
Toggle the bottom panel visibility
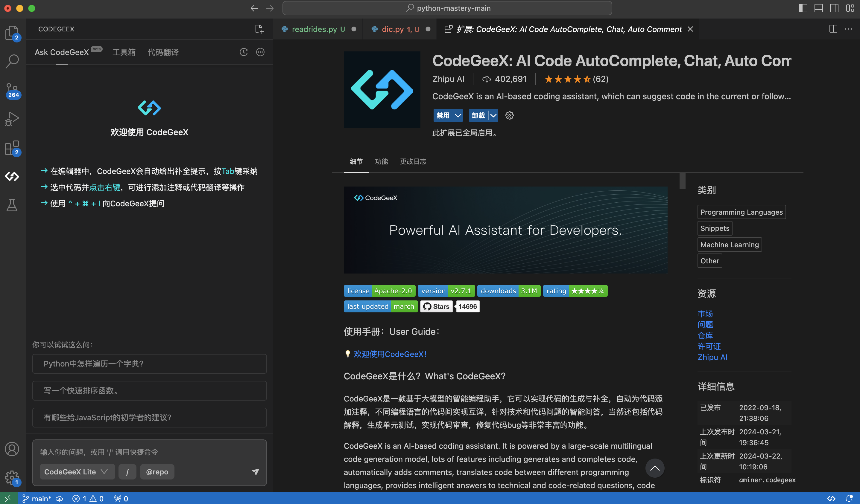818,8
